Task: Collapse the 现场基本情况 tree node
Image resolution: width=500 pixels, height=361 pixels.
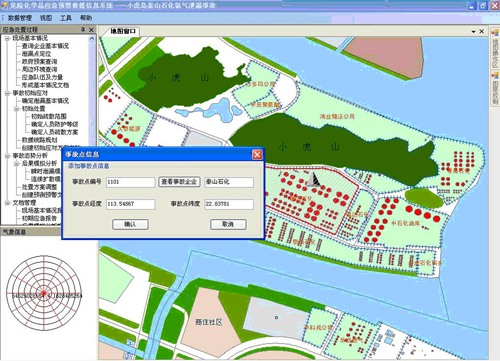Action: pyautogui.click(x=7, y=38)
